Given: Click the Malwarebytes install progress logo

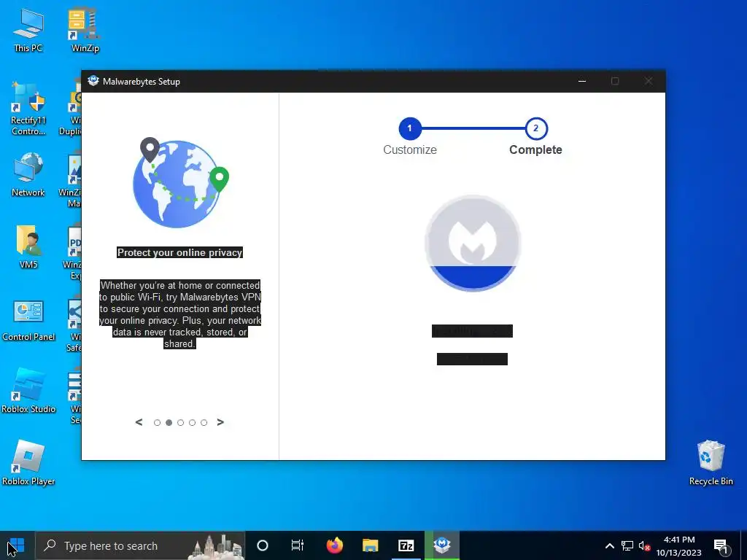Looking at the screenshot, I should click(x=473, y=243).
